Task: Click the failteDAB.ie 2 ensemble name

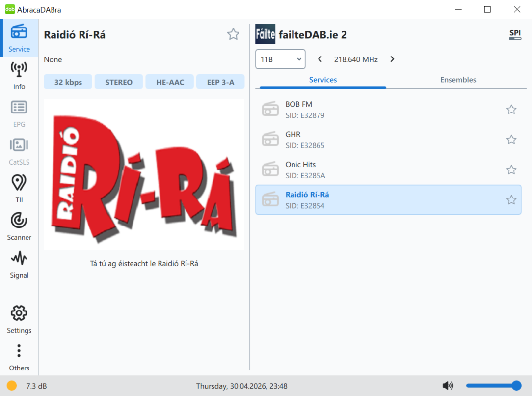Action: (313, 35)
